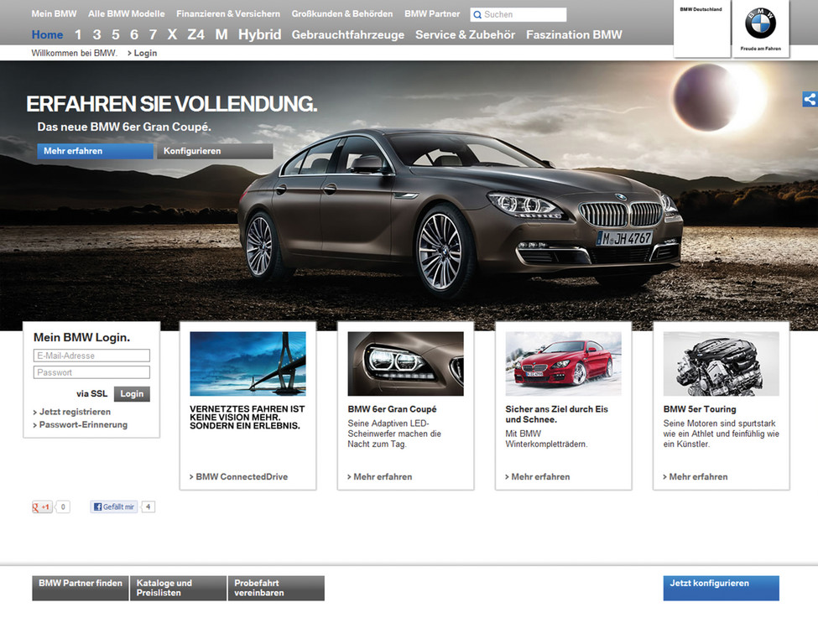
Task: Click the blue Mehr erfahren hero button
Action: [95, 151]
